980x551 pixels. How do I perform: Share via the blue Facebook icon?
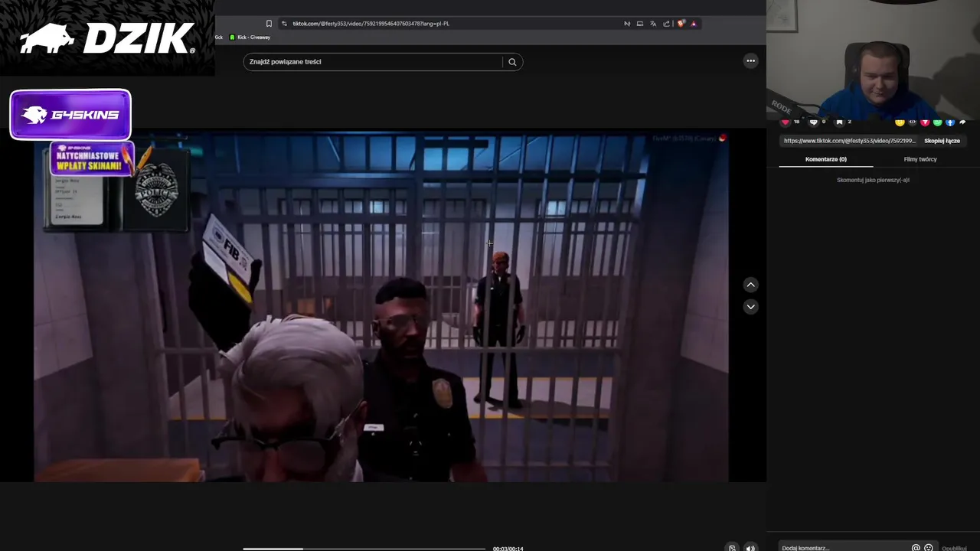(950, 122)
